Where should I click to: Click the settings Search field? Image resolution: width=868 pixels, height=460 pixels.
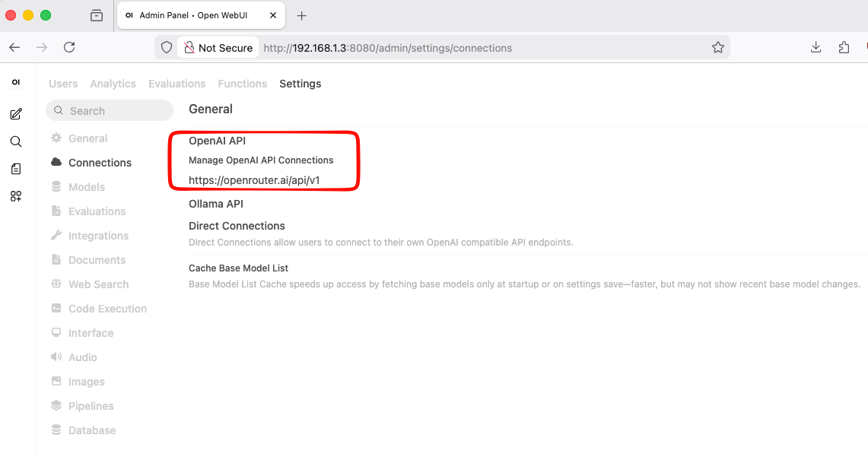tap(110, 111)
